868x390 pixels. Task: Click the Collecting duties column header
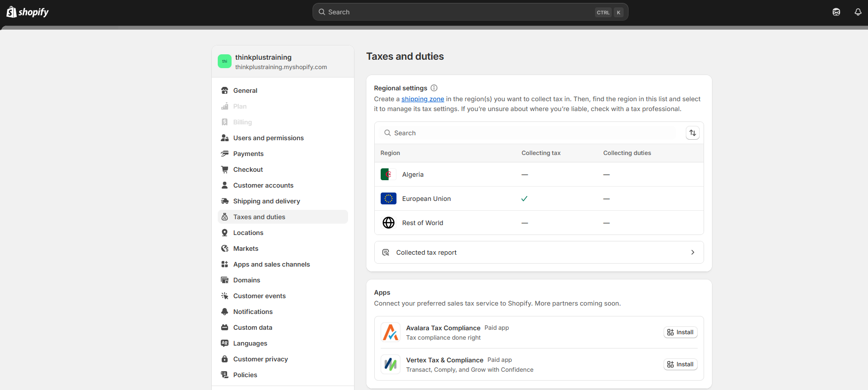pos(627,153)
